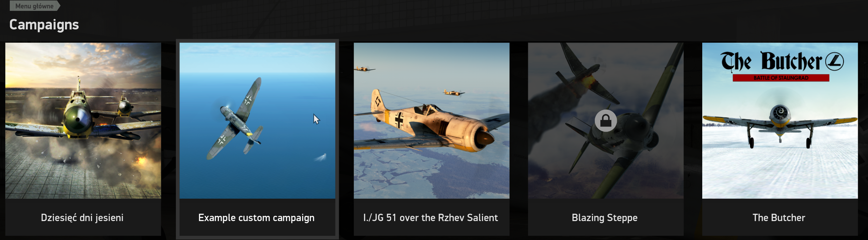Choose the I./JG 51 over the Rzhev Salient label
The width and height of the screenshot is (868, 240).
point(431,218)
